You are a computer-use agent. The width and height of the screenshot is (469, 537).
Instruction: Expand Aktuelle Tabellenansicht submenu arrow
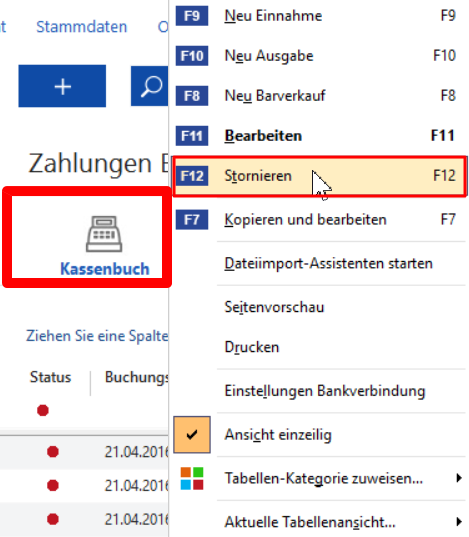(x=459, y=522)
